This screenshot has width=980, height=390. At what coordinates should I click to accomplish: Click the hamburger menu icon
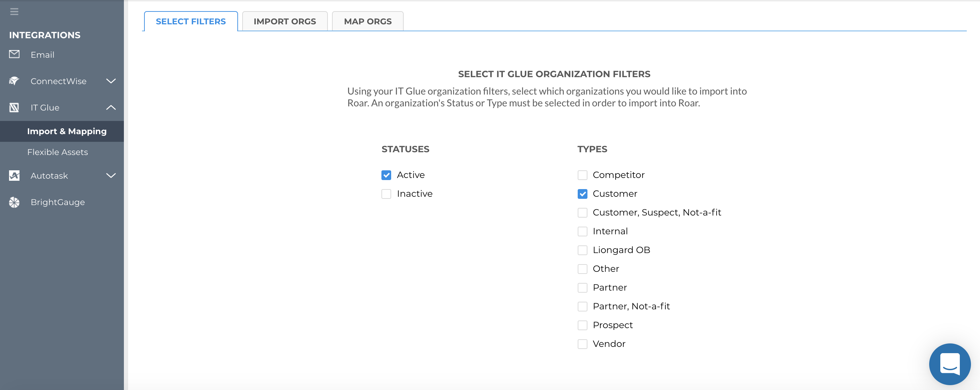click(14, 12)
